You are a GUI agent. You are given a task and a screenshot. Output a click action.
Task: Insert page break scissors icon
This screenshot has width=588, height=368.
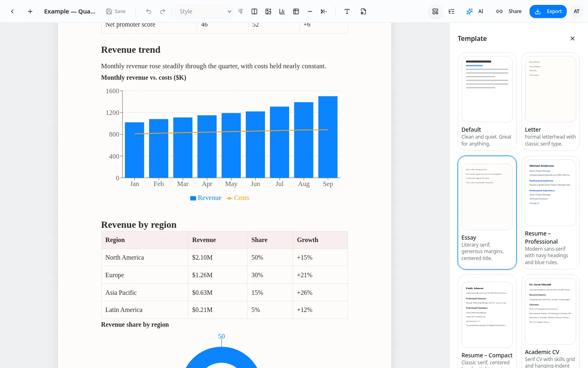324,11
